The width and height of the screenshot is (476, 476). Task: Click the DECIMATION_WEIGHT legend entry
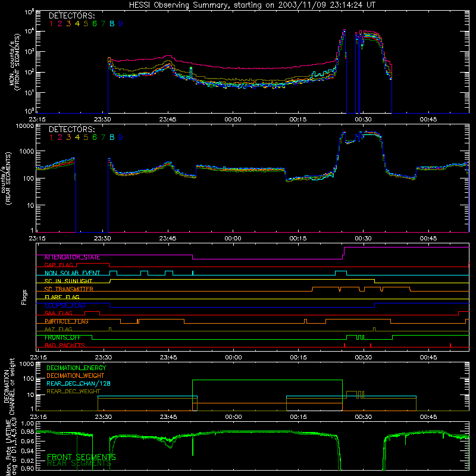(x=76, y=376)
